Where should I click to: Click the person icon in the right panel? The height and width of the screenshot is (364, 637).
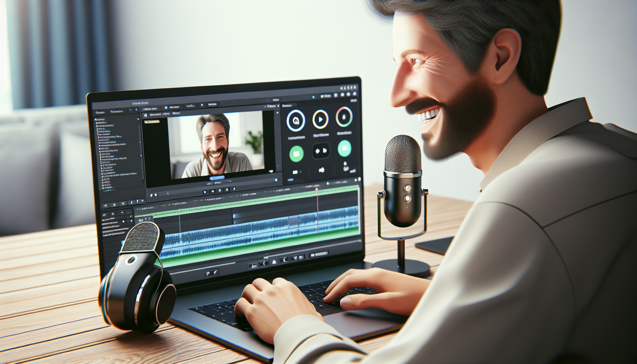(344, 165)
